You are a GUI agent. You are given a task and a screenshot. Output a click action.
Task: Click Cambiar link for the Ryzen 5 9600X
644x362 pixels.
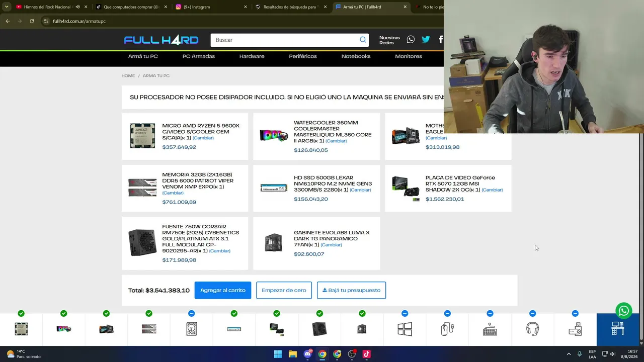[203, 138]
